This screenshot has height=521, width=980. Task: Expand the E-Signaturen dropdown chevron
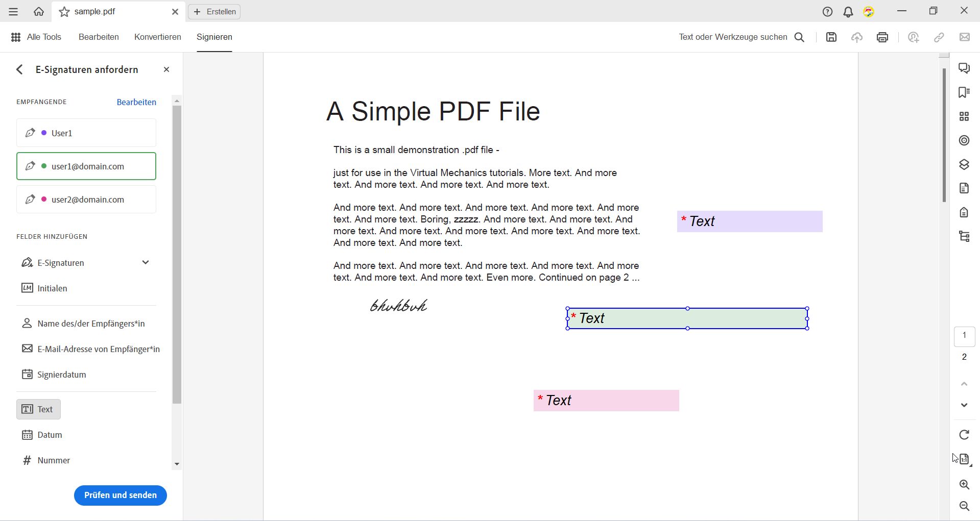tap(146, 263)
